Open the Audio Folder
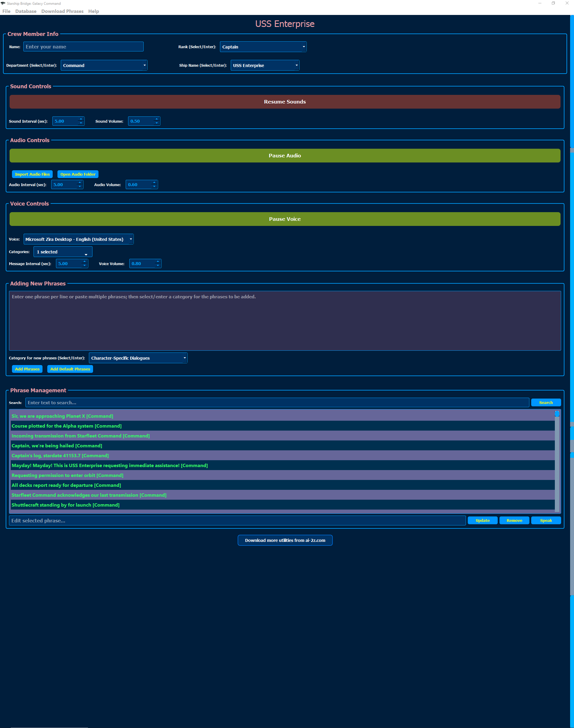This screenshot has width=574, height=728. pos(78,174)
